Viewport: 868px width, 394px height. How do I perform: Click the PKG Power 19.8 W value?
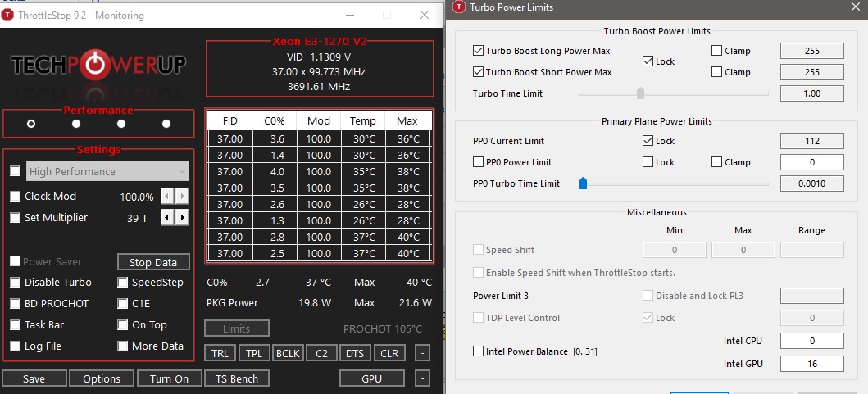[316, 303]
